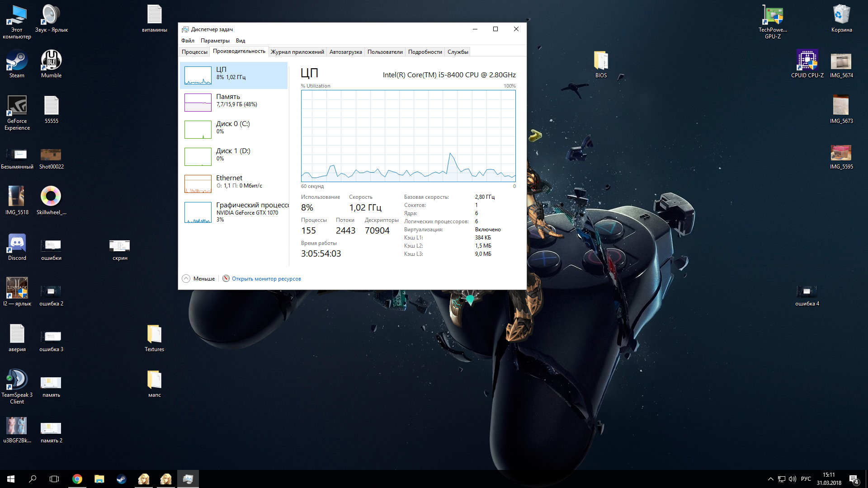Open the Action Center notifications icon

(854, 479)
